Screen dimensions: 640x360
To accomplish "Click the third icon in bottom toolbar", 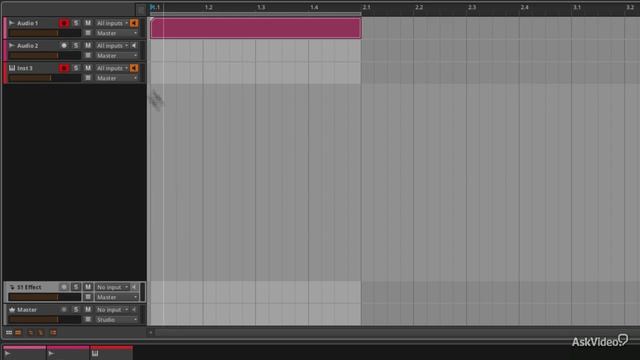I will tap(30, 333).
